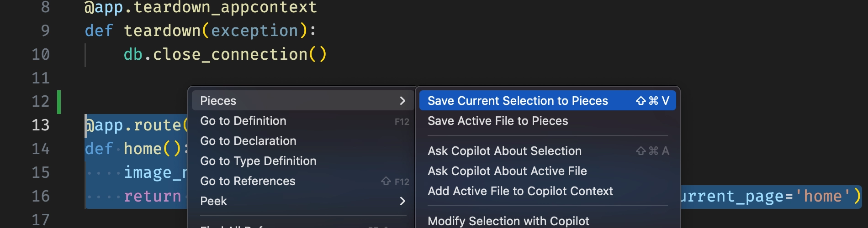Select Go to Declaration
This screenshot has width=868, height=228.
point(248,141)
